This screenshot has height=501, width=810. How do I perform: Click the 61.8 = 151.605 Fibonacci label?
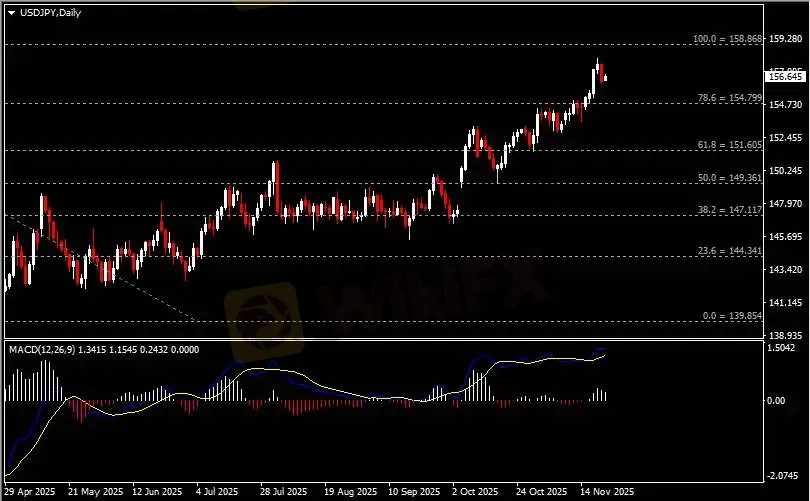(730, 145)
